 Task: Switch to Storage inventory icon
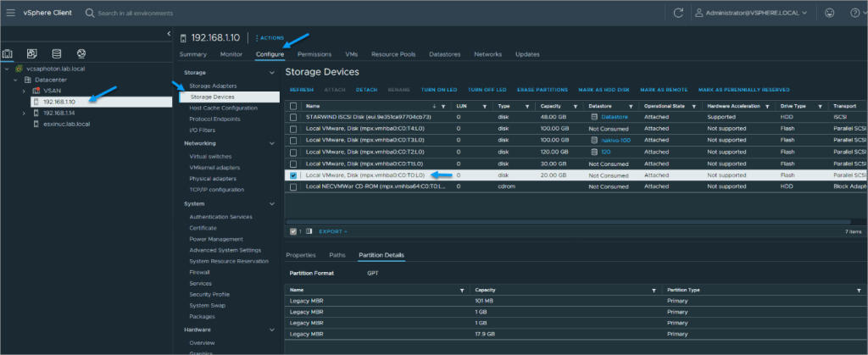pyautogui.click(x=57, y=53)
